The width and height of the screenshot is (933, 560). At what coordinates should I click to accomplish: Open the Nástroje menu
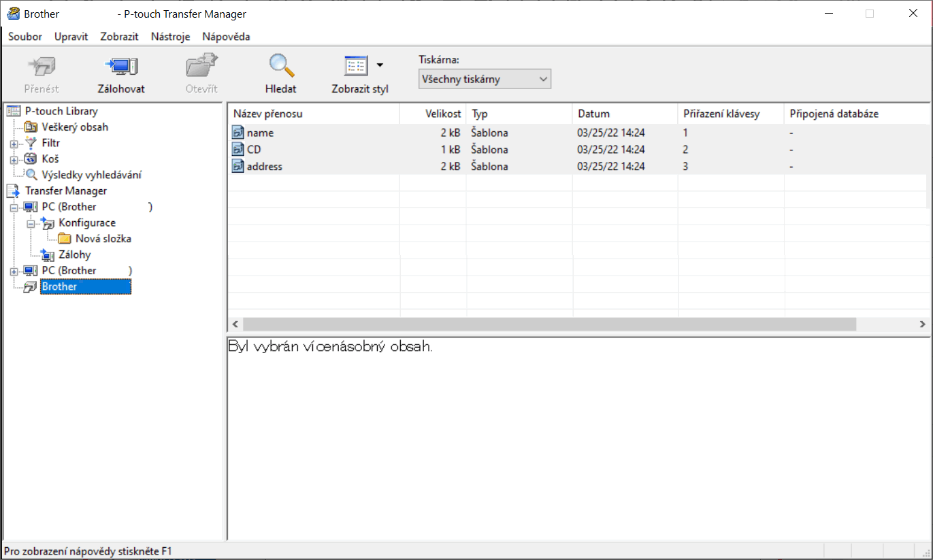click(x=171, y=37)
